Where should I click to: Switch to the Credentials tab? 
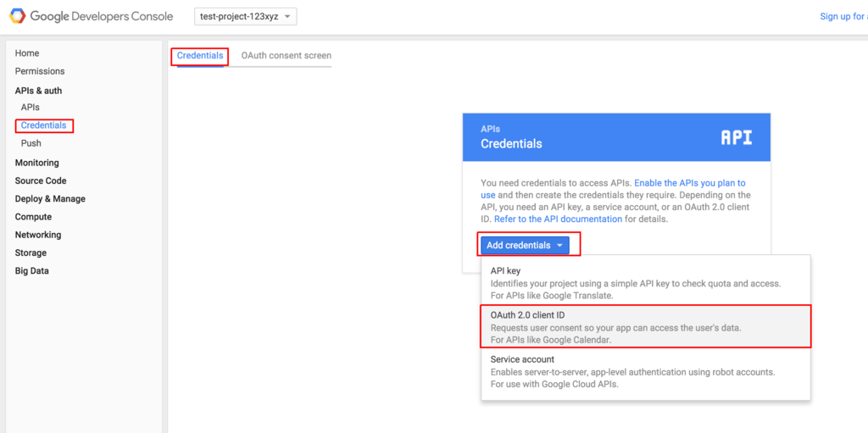[200, 56]
